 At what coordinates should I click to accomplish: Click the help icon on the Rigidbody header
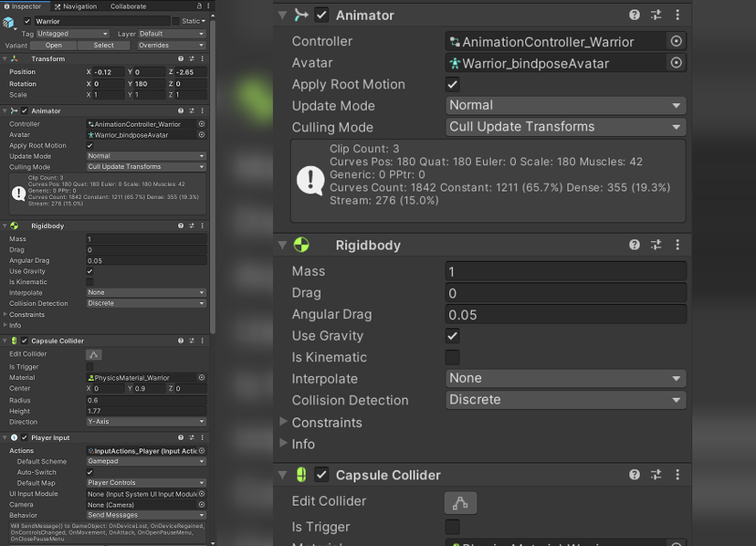pos(635,245)
